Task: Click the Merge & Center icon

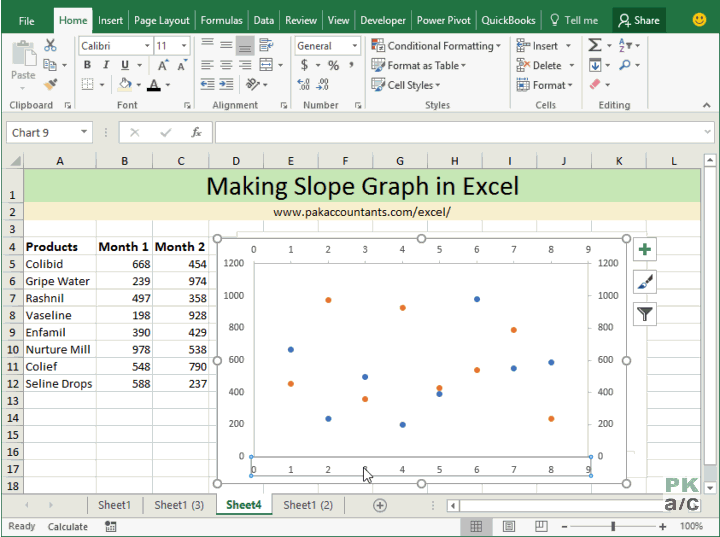Action: coord(266,65)
